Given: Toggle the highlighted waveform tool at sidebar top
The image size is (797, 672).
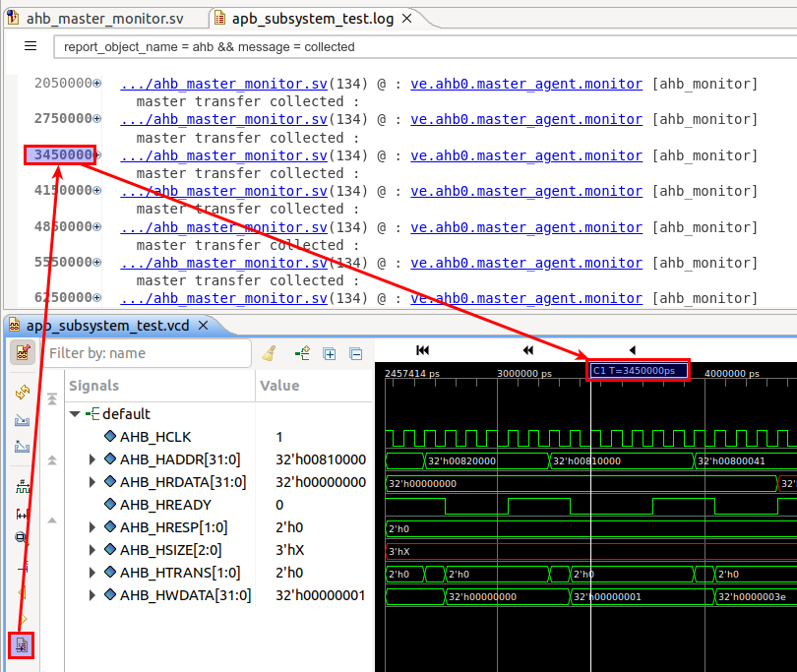Looking at the screenshot, I should [22, 351].
